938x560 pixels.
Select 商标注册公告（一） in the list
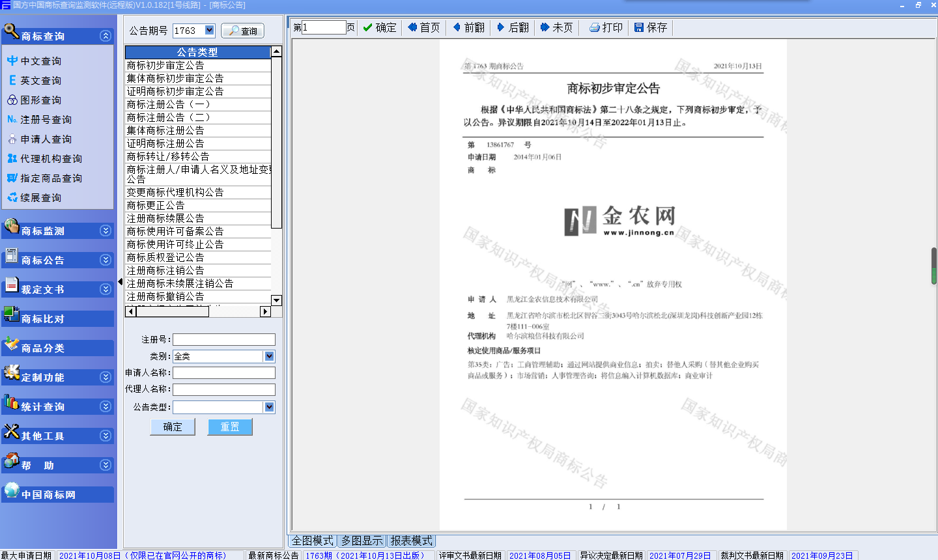tap(198, 104)
